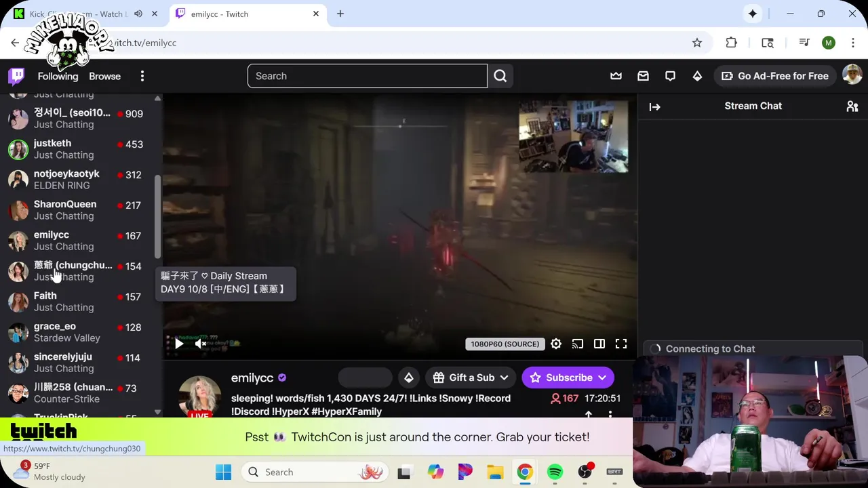Click emilycc's live avatar under the player

(199, 396)
